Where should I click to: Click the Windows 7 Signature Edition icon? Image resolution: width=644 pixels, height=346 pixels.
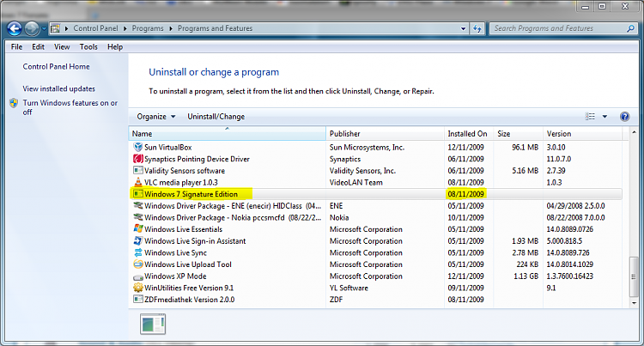tap(138, 194)
